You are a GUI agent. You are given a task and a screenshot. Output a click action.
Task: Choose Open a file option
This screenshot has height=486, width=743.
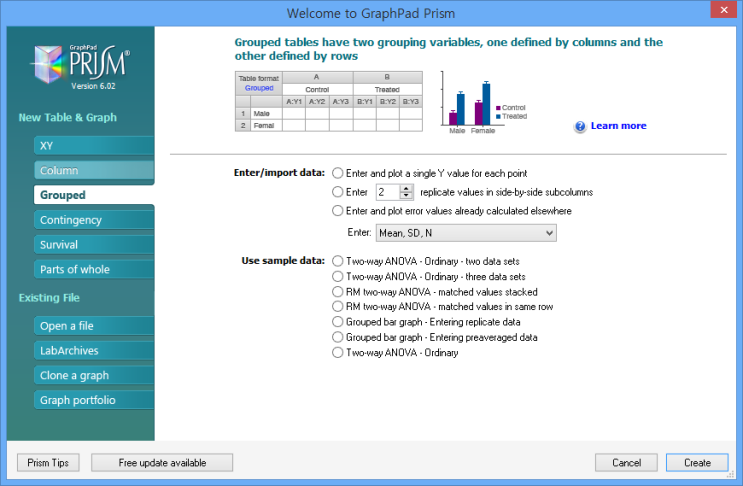(x=94, y=326)
